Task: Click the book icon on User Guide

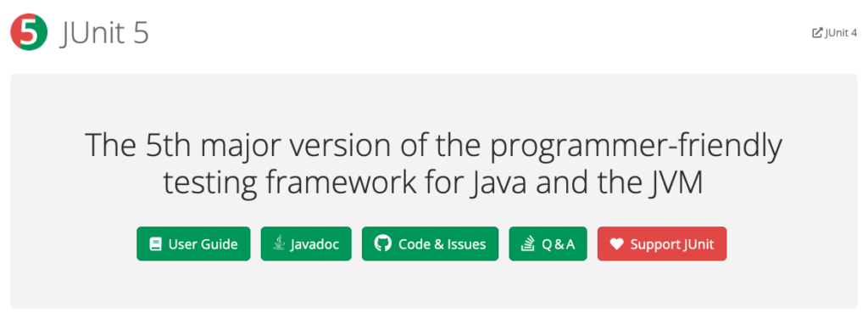Action: 156,243
